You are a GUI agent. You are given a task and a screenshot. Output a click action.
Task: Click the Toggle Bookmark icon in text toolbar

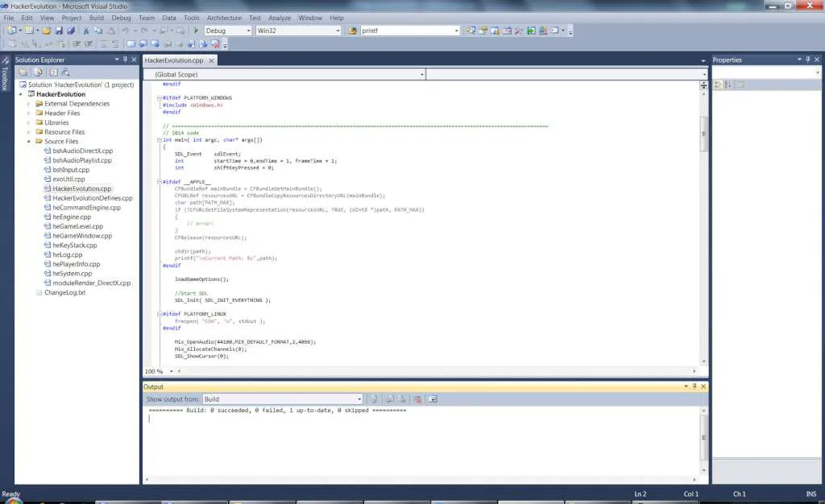[131, 44]
